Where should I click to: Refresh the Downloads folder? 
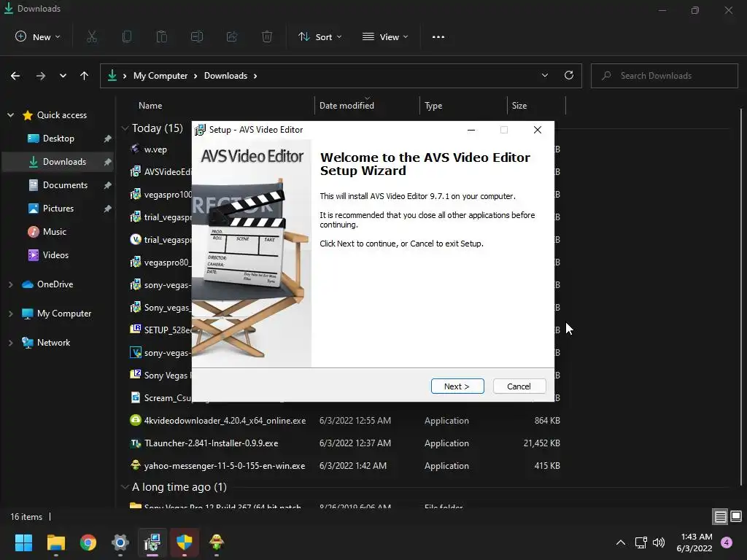pos(569,75)
